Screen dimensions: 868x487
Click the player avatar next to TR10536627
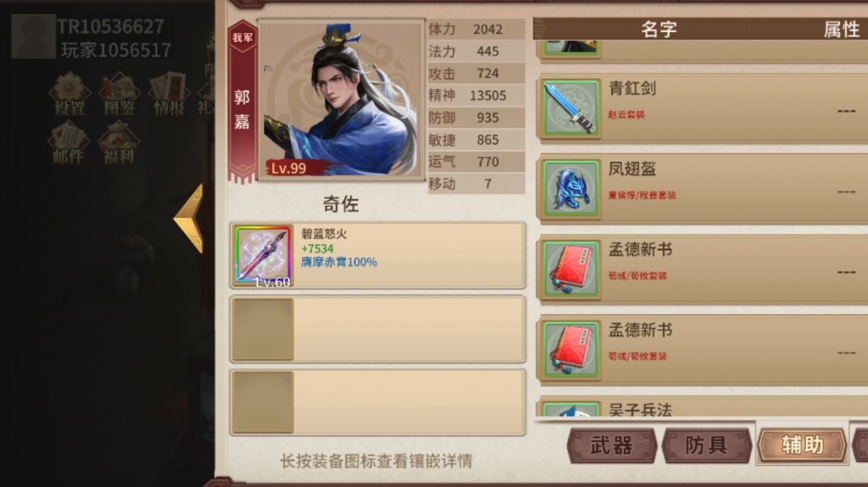tap(33, 36)
